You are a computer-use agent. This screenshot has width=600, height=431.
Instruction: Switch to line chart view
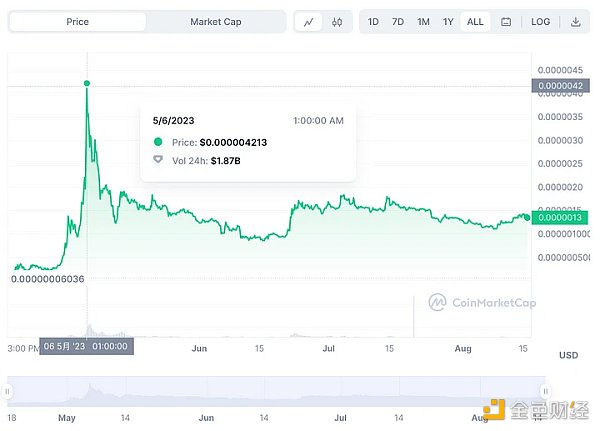click(x=309, y=22)
